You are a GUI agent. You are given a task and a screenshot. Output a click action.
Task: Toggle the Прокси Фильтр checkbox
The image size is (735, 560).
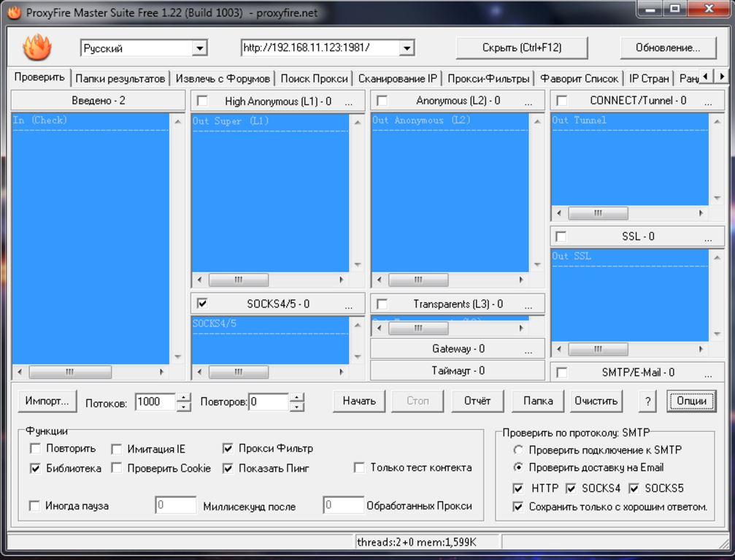[228, 449]
